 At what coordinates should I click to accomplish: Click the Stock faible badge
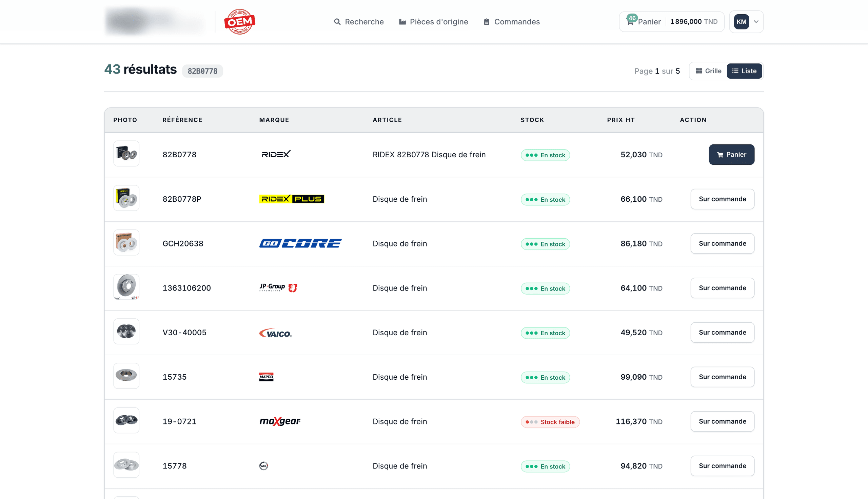[x=550, y=422]
